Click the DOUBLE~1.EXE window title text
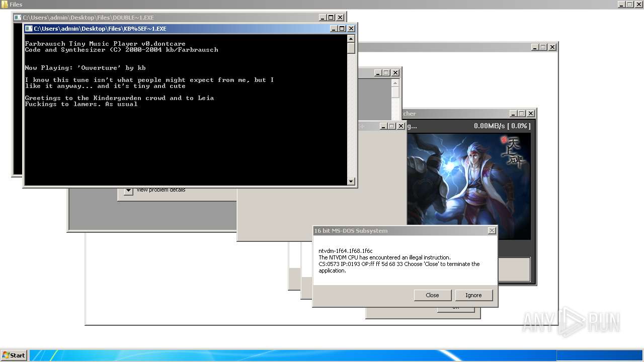Image resolution: width=644 pixels, height=362 pixels. click(89, 18)
